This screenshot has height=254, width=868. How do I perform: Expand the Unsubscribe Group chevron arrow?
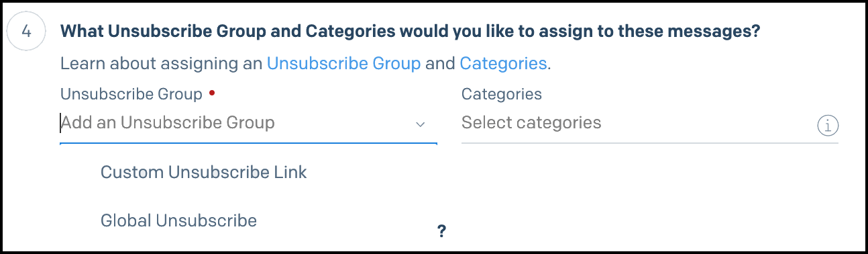[421, 124]
